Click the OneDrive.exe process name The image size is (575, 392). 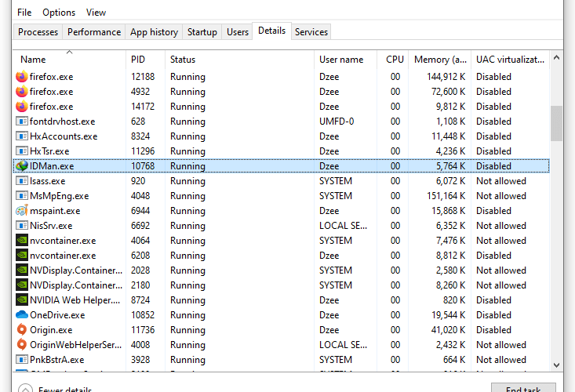tap(57, 315)
